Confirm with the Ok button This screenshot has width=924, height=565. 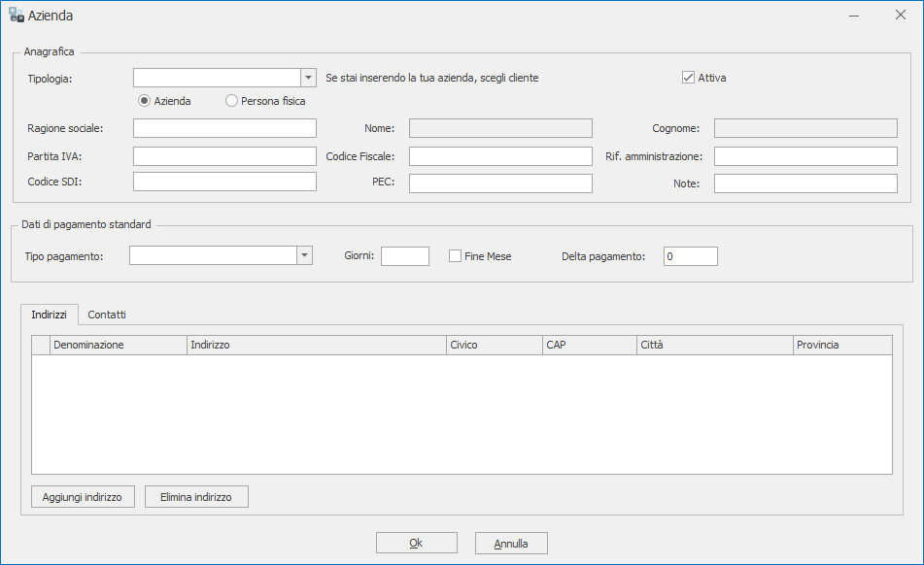coord(417,543)
